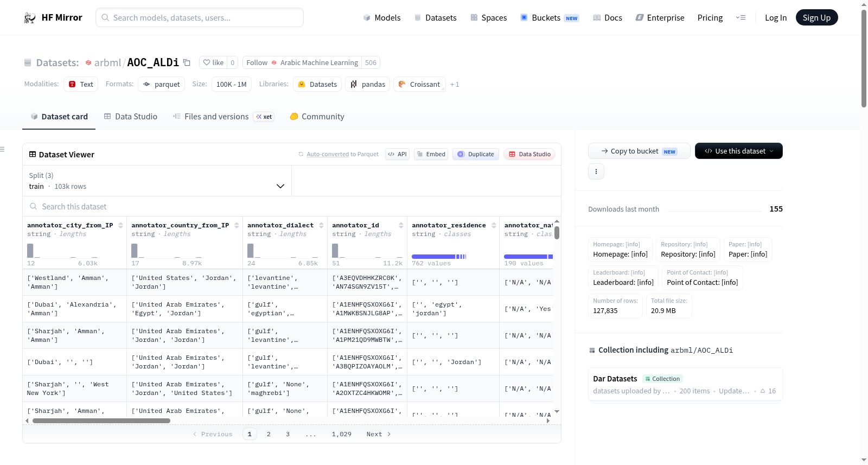Screen dimensions: 868x465
Task: Click the left sidebar collapse menu icon
Action: [2, 149]
